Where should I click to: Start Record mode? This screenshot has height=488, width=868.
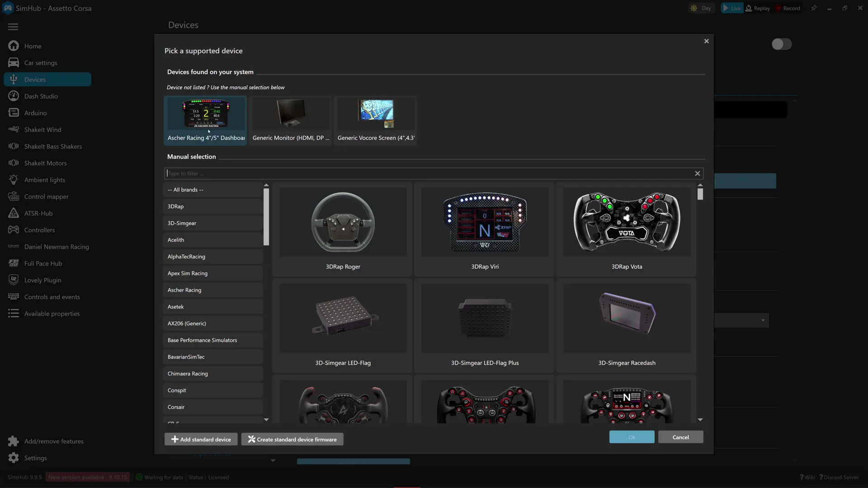[x=788, y=8]
